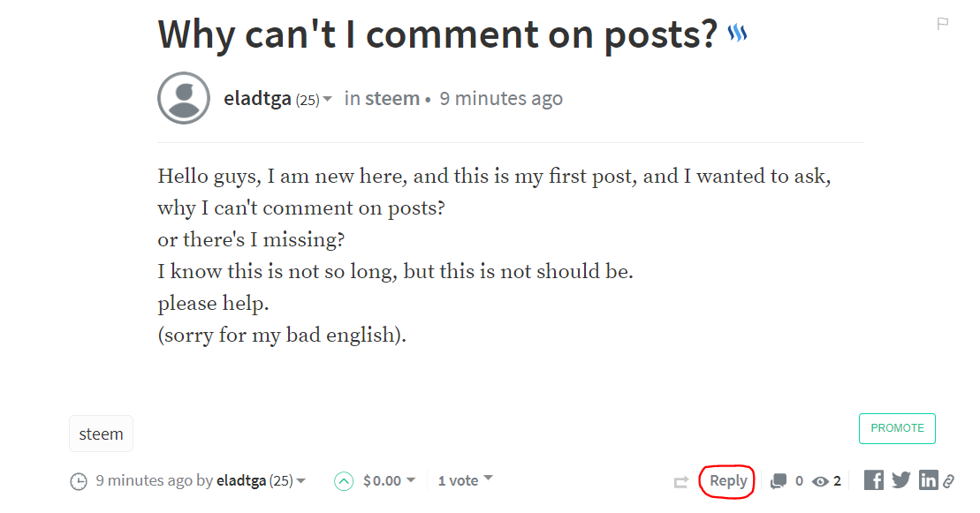Upvote the post with the arrow circle

[x=344, y=481]
